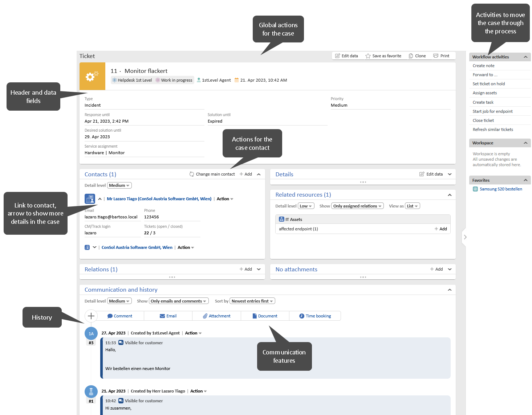
Task: Collapse the Workspace panel
Action: pyautogui.click(x=525, y=143)
